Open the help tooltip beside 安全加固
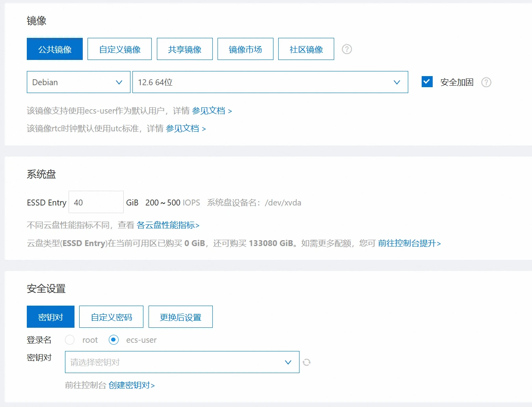This screenshot has width=532, height=407. 486,82
